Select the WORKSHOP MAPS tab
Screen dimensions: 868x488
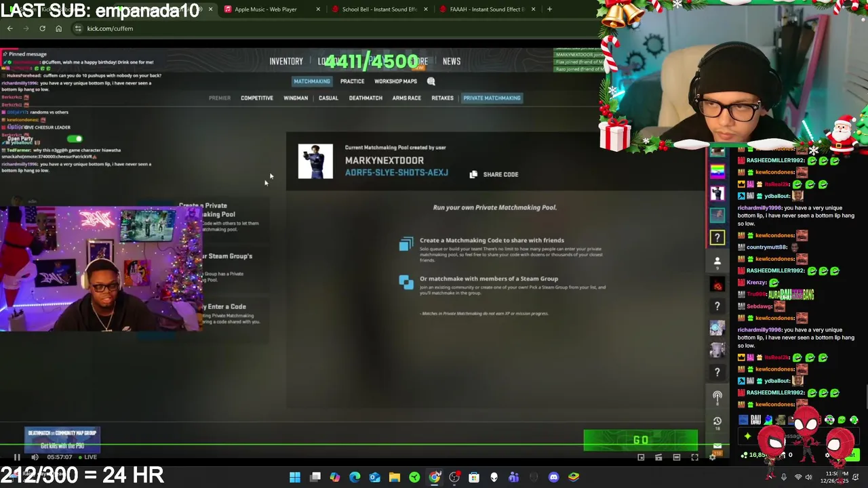tap(395, 81)
